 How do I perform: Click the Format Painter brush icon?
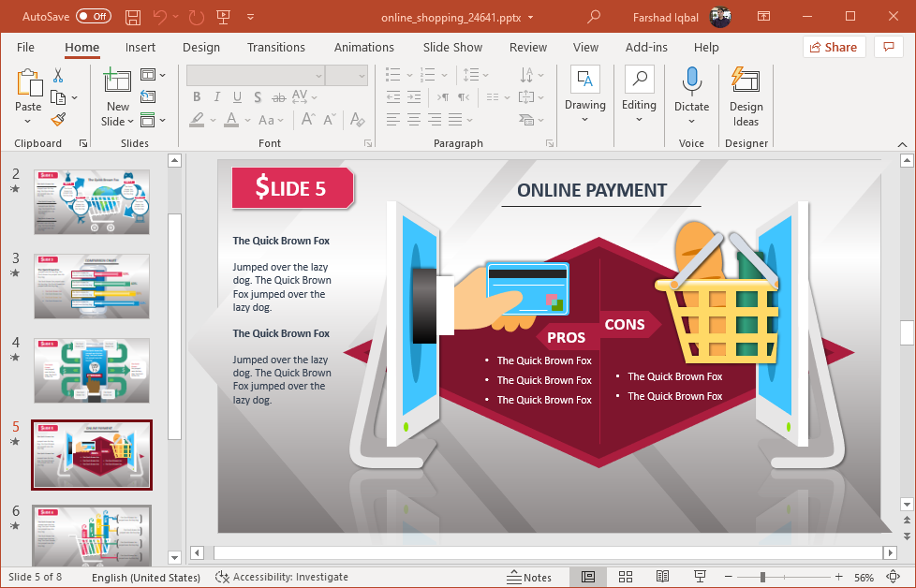(58, 120)
